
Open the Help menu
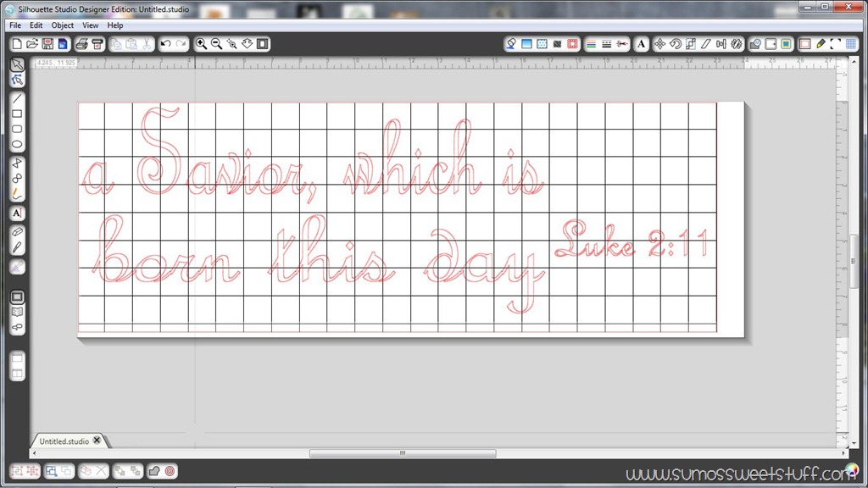115,25
